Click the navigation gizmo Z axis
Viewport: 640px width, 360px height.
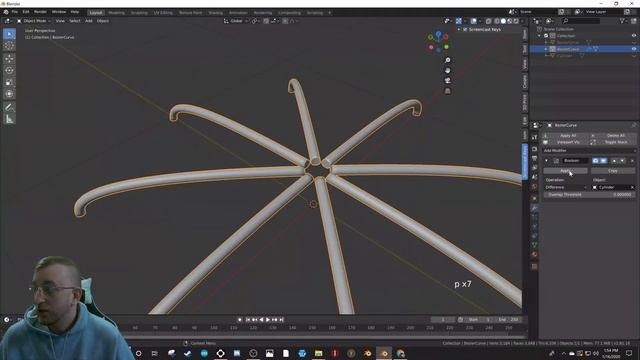pyautogui.click(x=438, y=34)
